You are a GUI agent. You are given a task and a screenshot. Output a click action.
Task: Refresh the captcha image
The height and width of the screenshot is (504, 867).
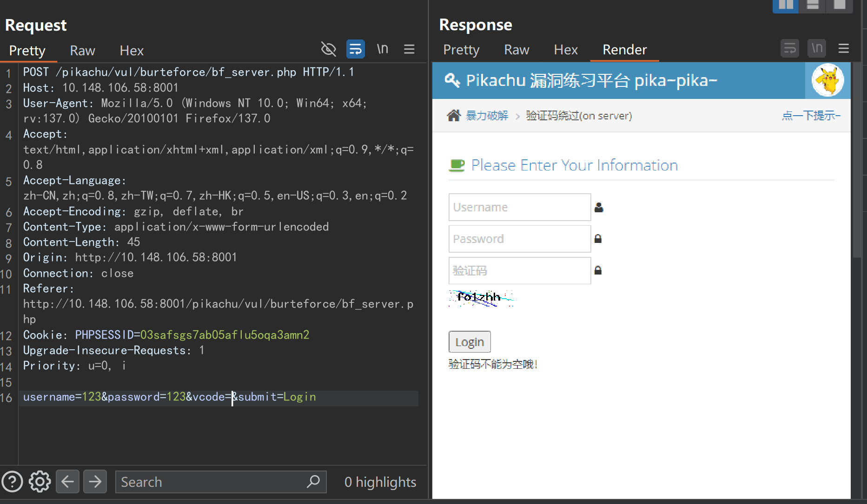click(481, 298)
